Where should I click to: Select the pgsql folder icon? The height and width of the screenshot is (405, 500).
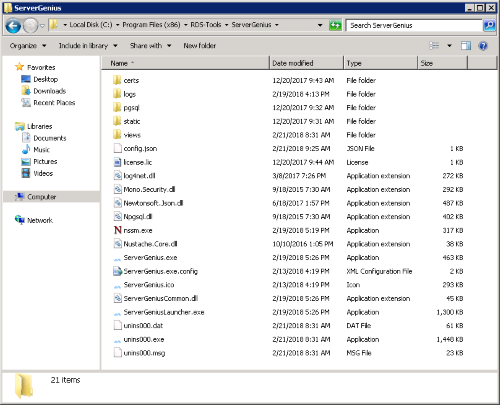pos(117,107)
